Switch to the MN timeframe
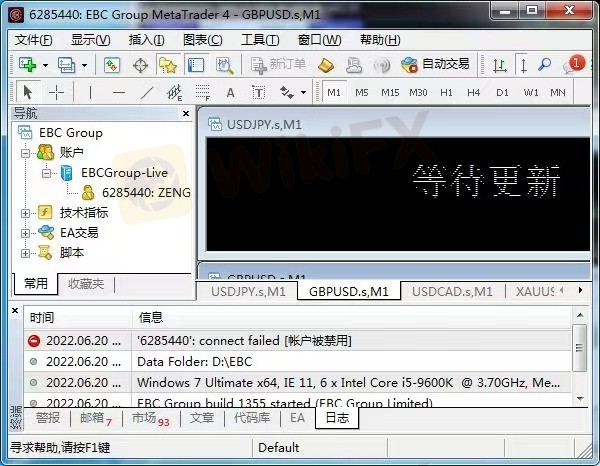The height and width of the screenshot is (466, 600). point(558,93)
